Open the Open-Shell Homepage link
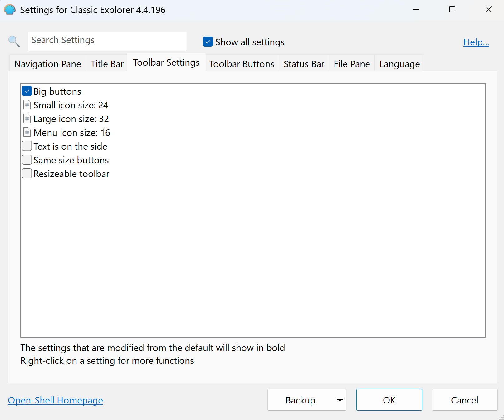This screenshot has height=420, width=504. [x=55, y=400]
